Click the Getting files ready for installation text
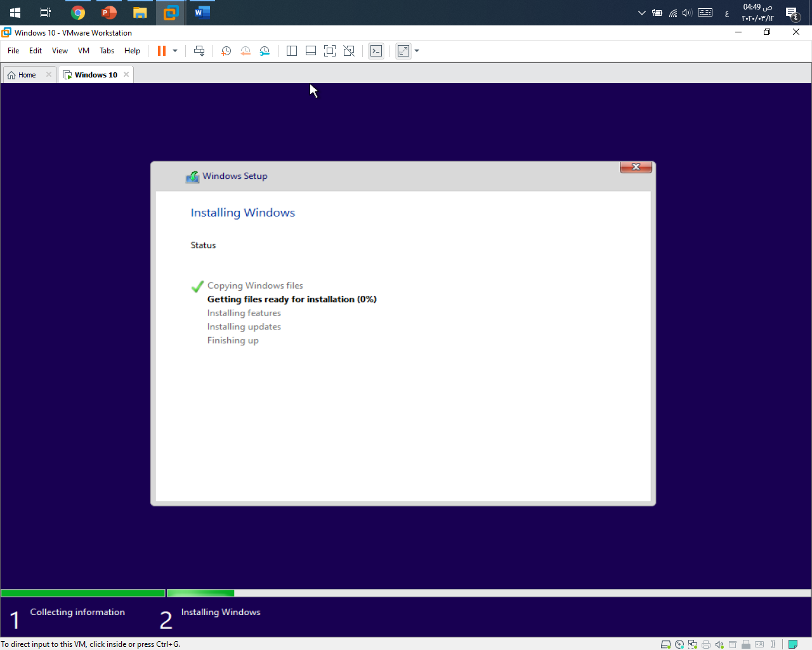The height and width of the screenshot is (650, 812). [x=292, y=299]
